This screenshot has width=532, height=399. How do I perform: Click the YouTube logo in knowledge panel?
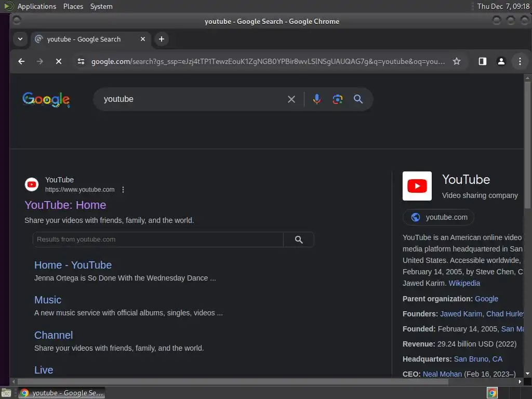[417, 186]
